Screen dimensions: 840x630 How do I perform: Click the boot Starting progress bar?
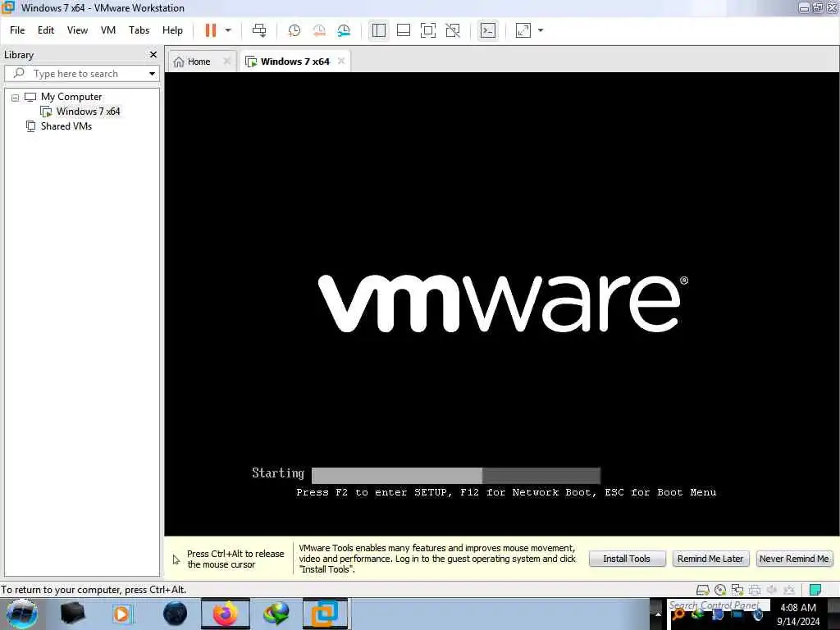[x=456, y=475]
